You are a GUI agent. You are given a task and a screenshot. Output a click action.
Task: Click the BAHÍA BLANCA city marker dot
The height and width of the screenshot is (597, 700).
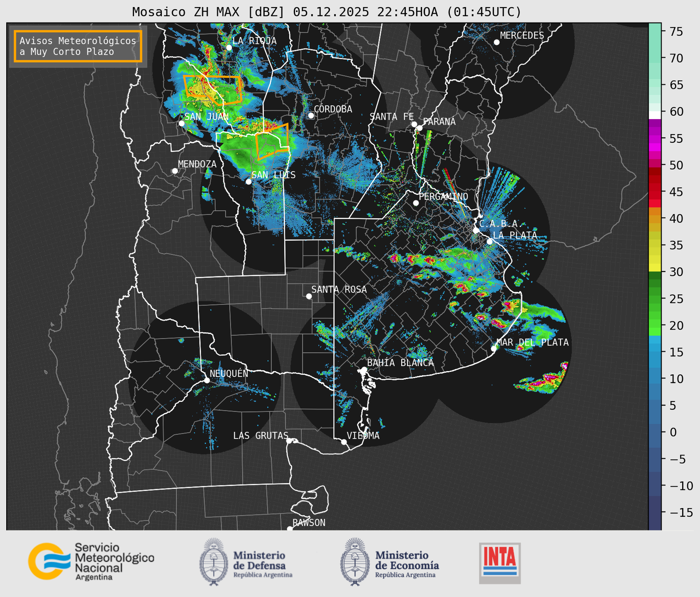coord(364,369)
